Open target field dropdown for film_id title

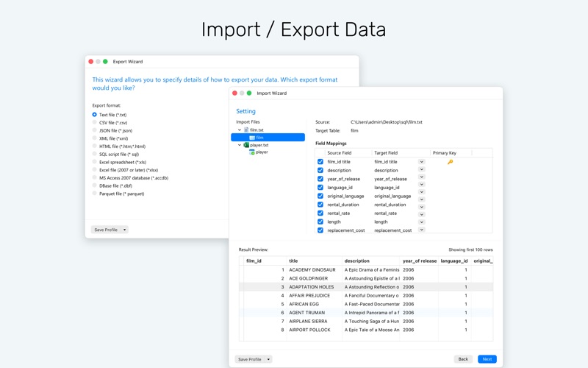[x=421, y=161]
